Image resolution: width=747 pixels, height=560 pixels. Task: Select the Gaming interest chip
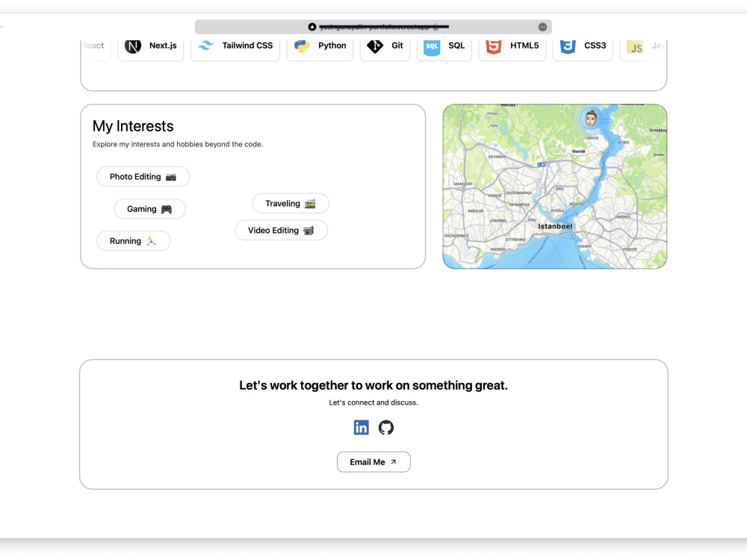pyautogui.click(x=149, y=209)
